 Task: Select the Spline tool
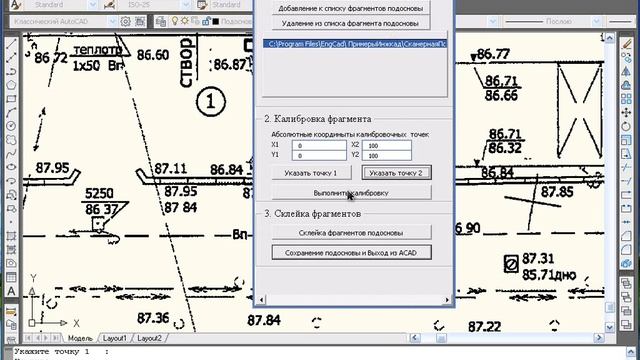(11, 153)
